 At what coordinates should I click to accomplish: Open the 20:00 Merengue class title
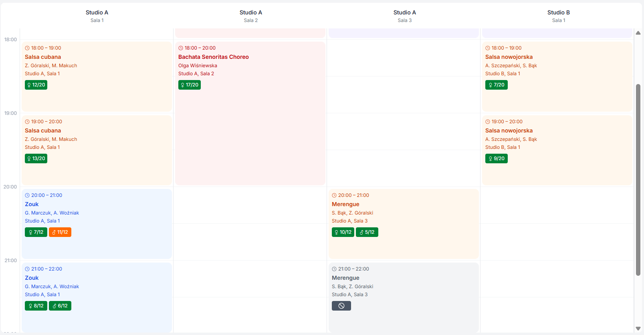click(345, 204)
